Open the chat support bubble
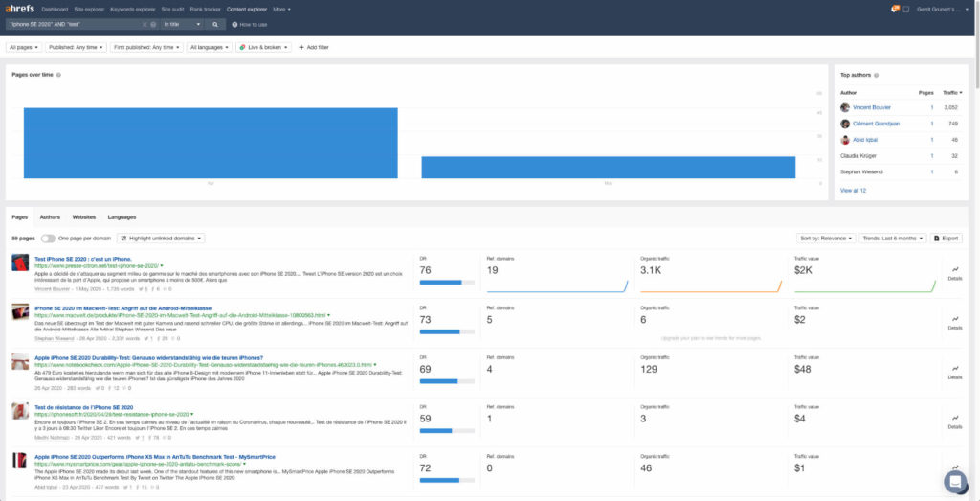Viewport: 980px width, 501px height. 955,482
